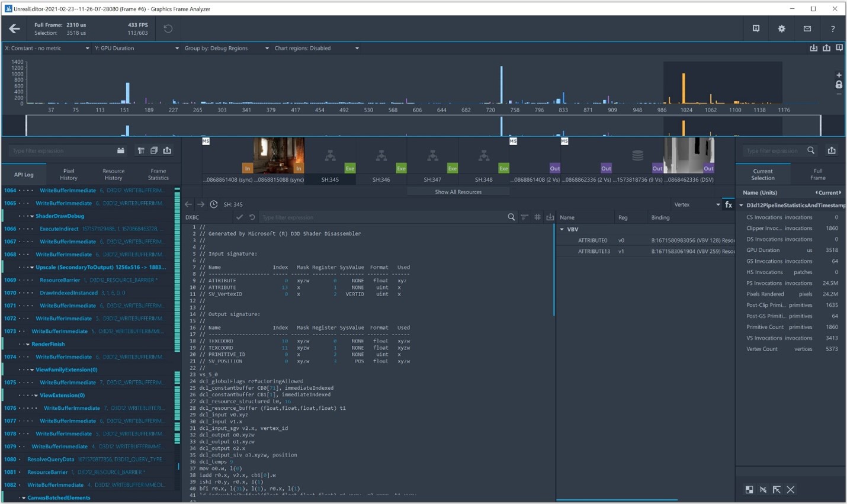Toggle the checkerboard overlay icon at bottom right
The width and height of the screenshot is (847, 504).
click(x=749, y=490)
